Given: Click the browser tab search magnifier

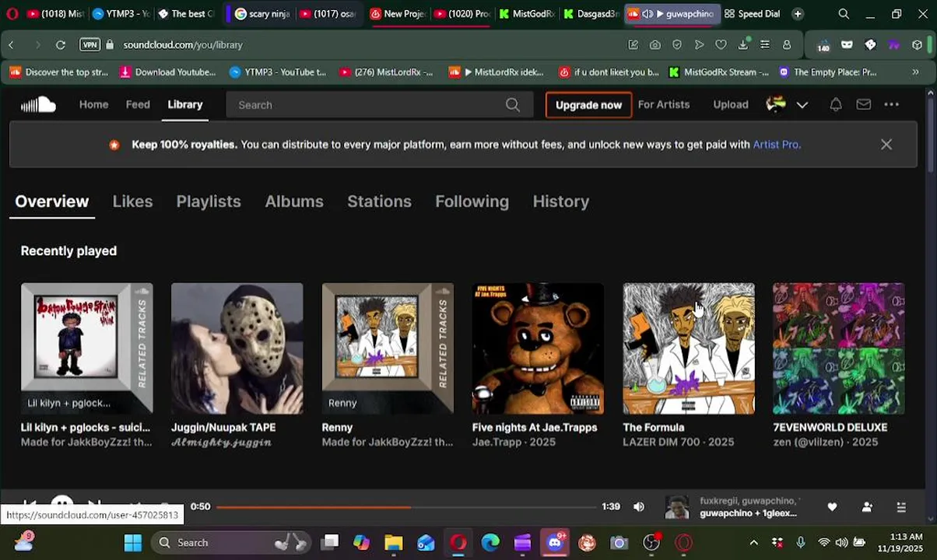Looking at the screenshot, I should click(x=844, y=14).
